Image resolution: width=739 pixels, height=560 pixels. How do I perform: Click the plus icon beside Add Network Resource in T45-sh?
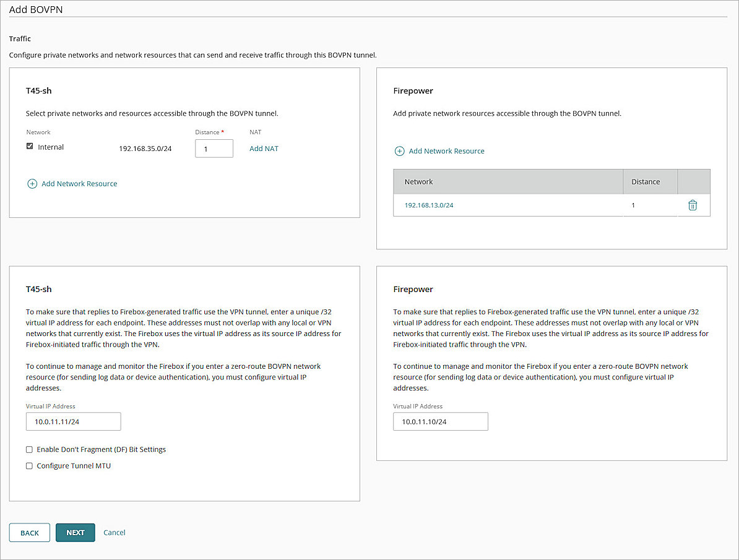point(32,184)
